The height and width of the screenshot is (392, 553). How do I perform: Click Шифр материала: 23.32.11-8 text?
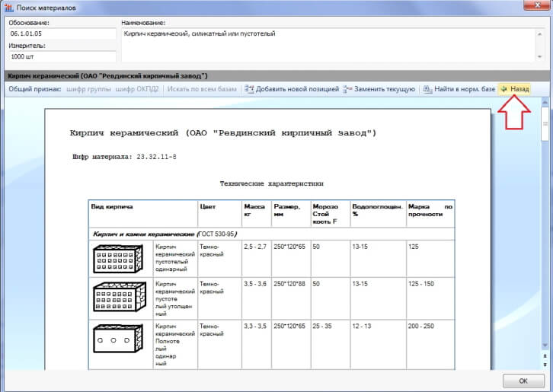124,157
